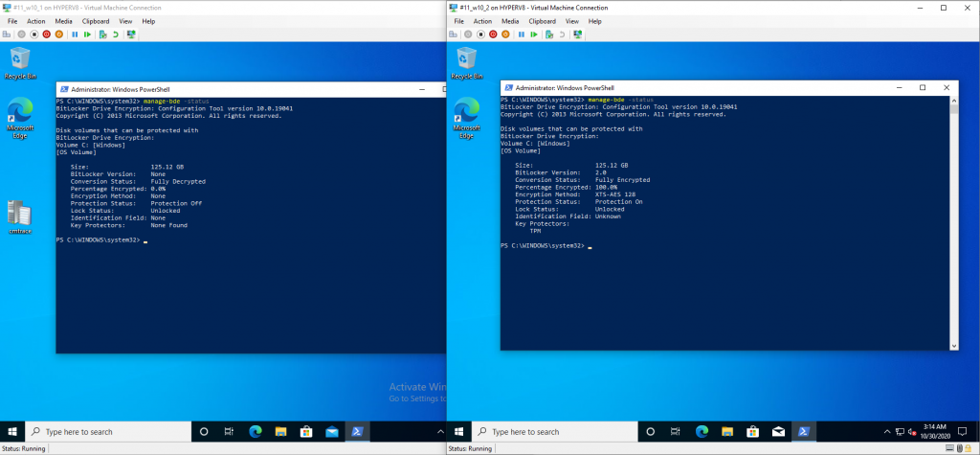This screenshot has height=455, width=980.
Task: Open File Explorer from w10_1 taskbar
Action: coord(280,432)
